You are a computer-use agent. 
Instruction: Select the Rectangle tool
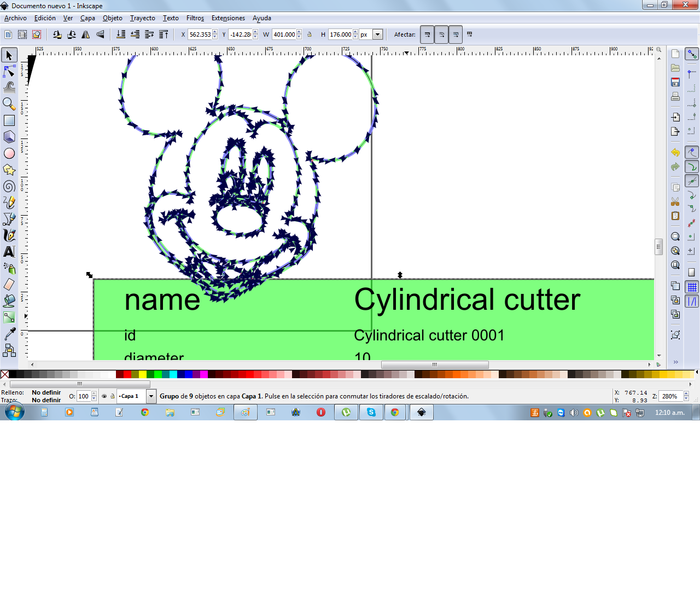tap(9, 120)
